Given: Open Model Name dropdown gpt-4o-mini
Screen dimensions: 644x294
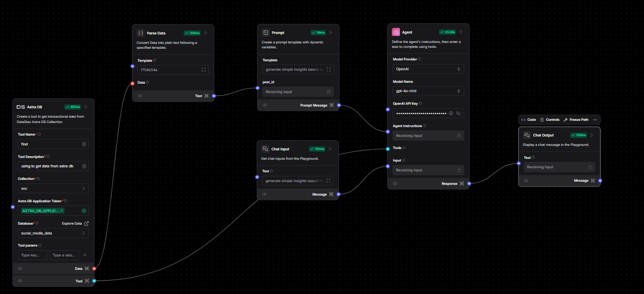Looking at the screenshot, I should coord(428,91).
